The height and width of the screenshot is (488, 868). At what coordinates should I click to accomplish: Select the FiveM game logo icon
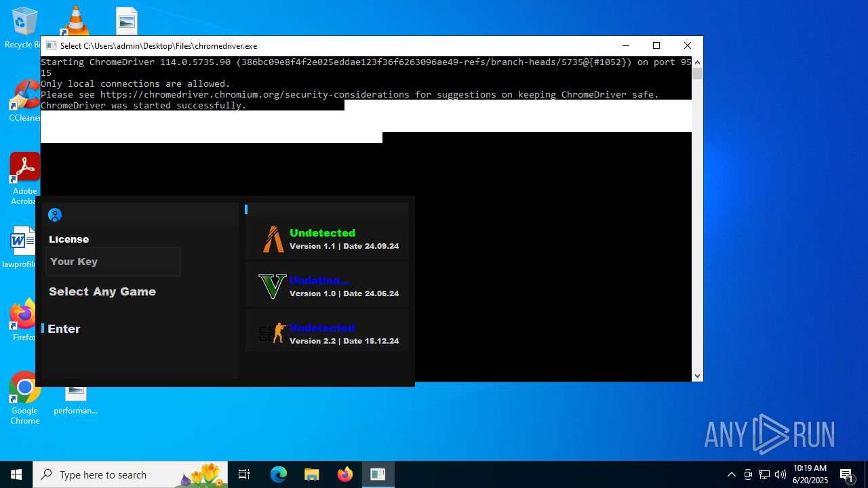point(273,239)
